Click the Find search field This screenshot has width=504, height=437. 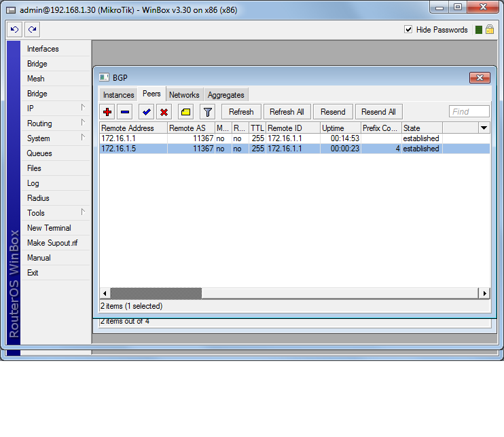[469, 111]
